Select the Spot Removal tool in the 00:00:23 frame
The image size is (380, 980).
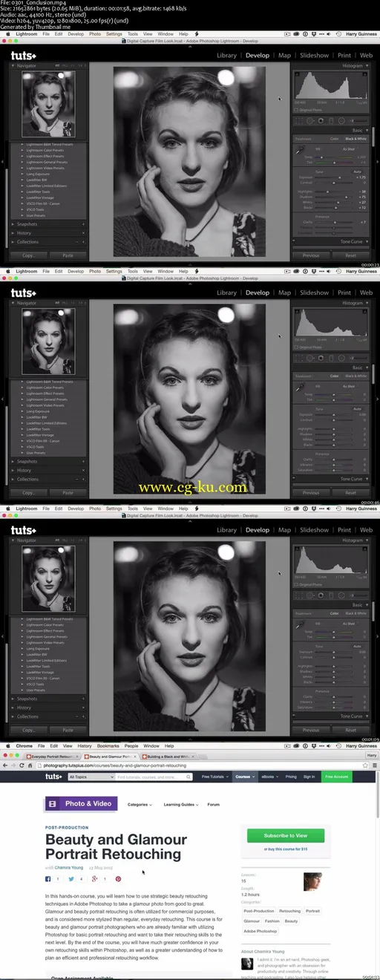309,120
